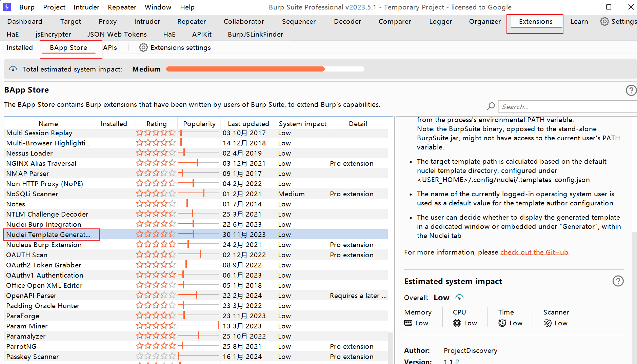Select the OAuth2 Token Grabber row

[196, 265]
